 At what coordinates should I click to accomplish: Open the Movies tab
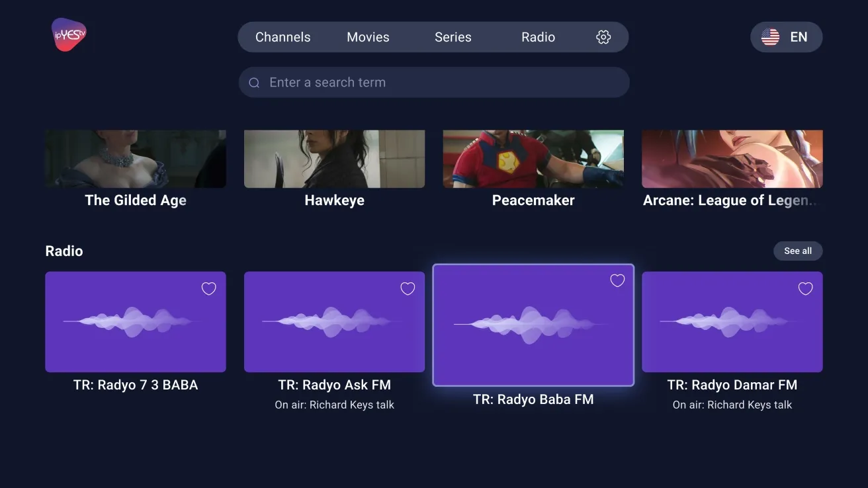[x=368, y=37]
